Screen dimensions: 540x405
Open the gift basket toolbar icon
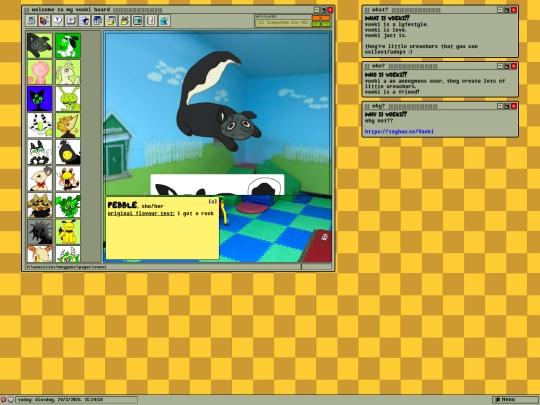(124, 21)
